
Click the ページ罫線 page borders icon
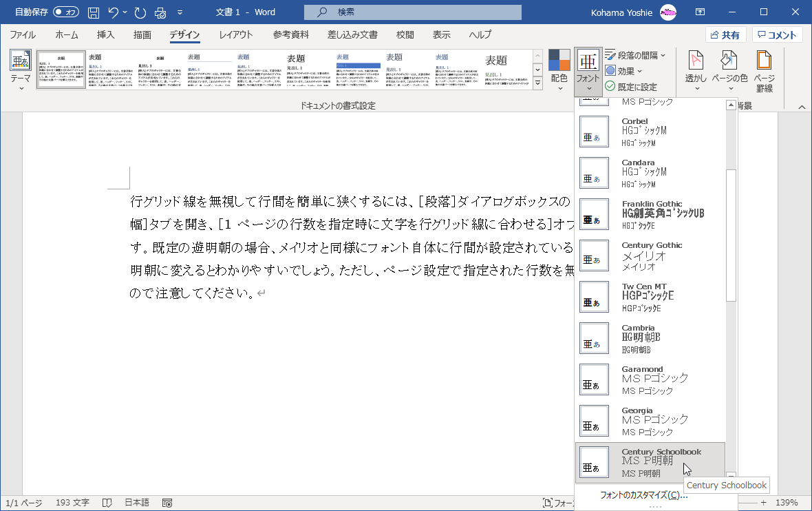click(x=765, y=71)
